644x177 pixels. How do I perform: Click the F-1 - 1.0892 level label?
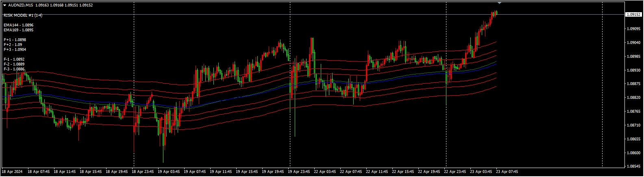click(14, 59)
